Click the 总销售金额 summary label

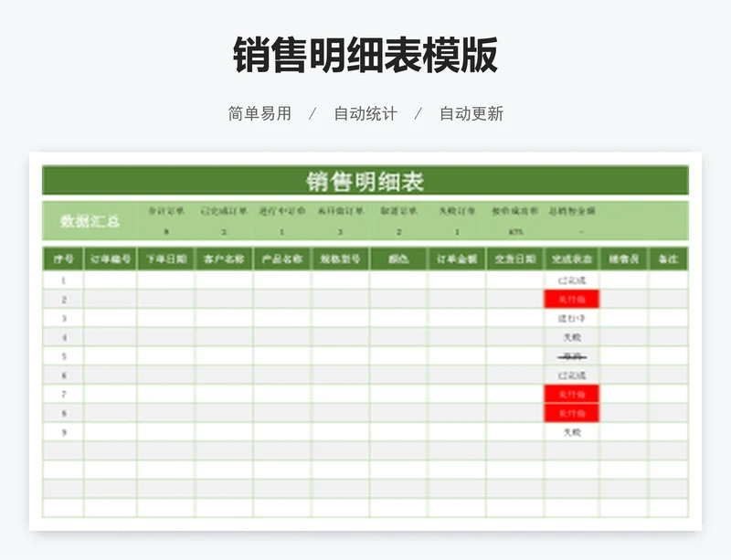click(572, 211)
